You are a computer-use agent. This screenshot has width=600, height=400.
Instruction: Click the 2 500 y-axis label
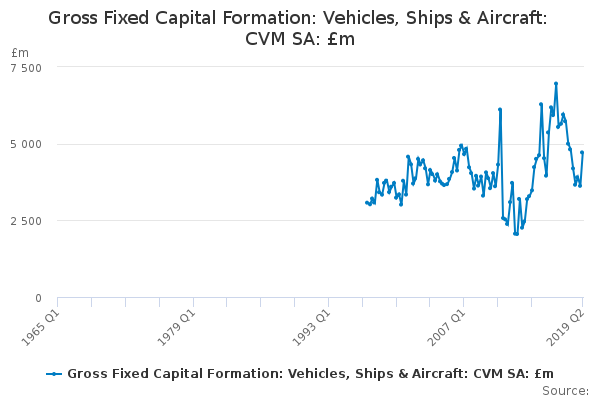[26, 221]
